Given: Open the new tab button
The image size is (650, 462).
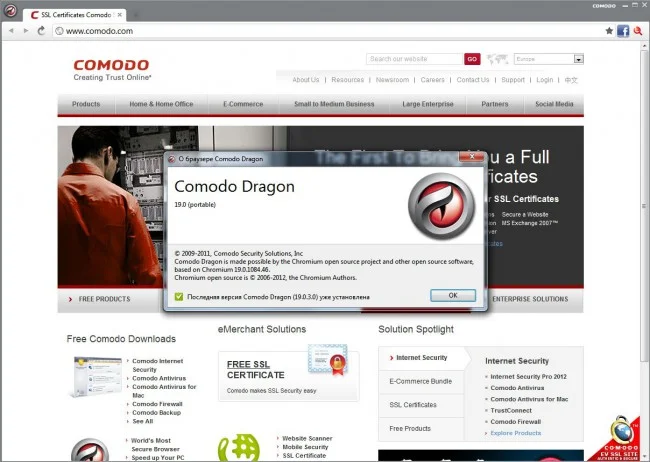Looking at the screenshot, I should click(x=135, y=15).
